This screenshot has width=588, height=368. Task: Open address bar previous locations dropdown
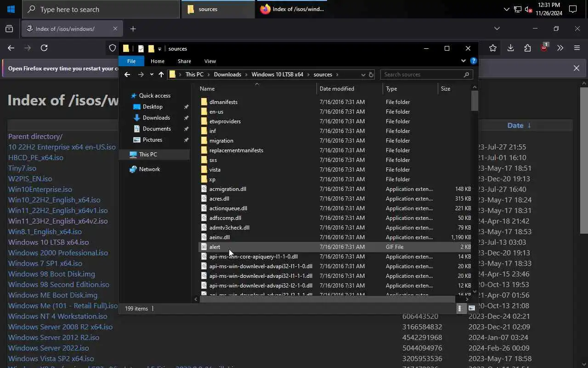coord(363,75)
